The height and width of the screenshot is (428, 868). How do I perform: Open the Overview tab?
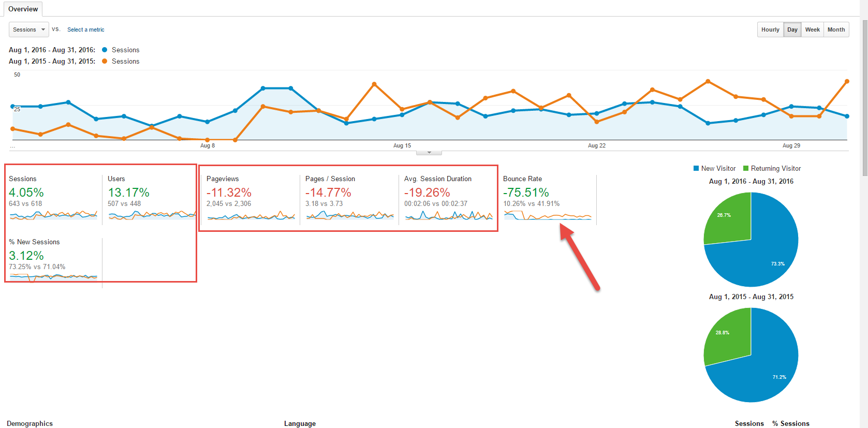[x=23, y=9]
